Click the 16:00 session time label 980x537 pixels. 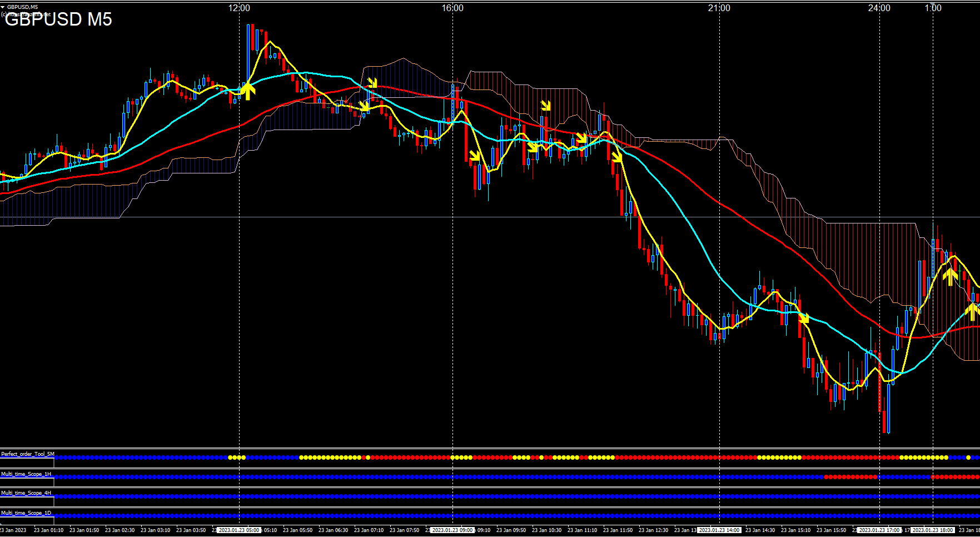tap(452, 8)
